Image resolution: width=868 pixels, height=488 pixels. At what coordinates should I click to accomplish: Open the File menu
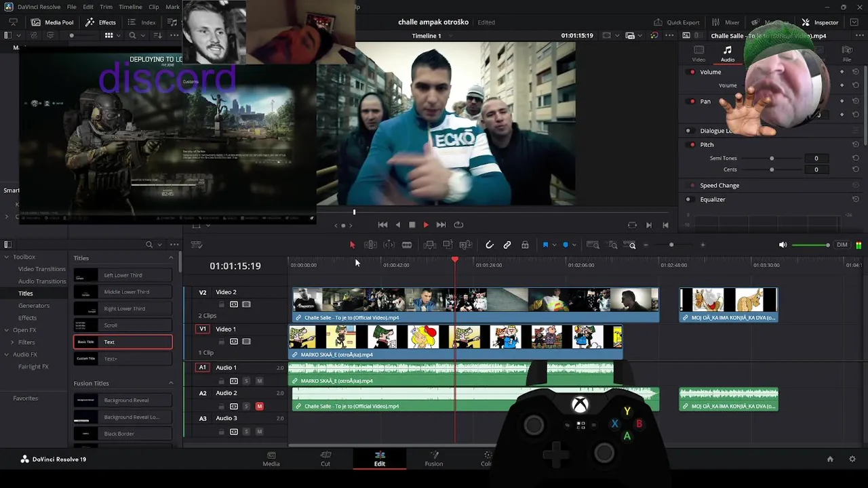point(71,7)
